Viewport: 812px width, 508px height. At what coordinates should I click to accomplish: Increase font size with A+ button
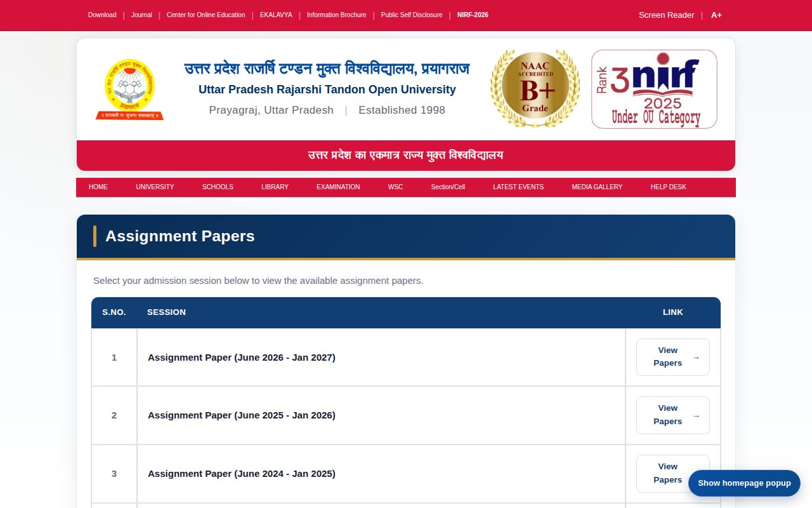[x=716, y=15]
